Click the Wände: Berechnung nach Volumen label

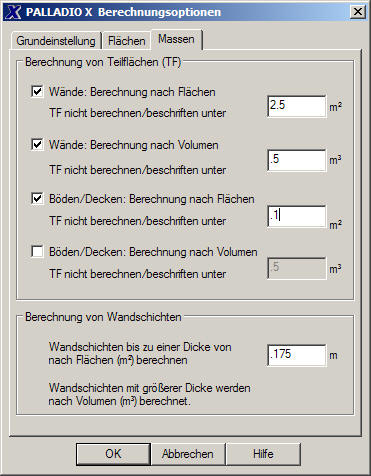[x=134, y=145]
